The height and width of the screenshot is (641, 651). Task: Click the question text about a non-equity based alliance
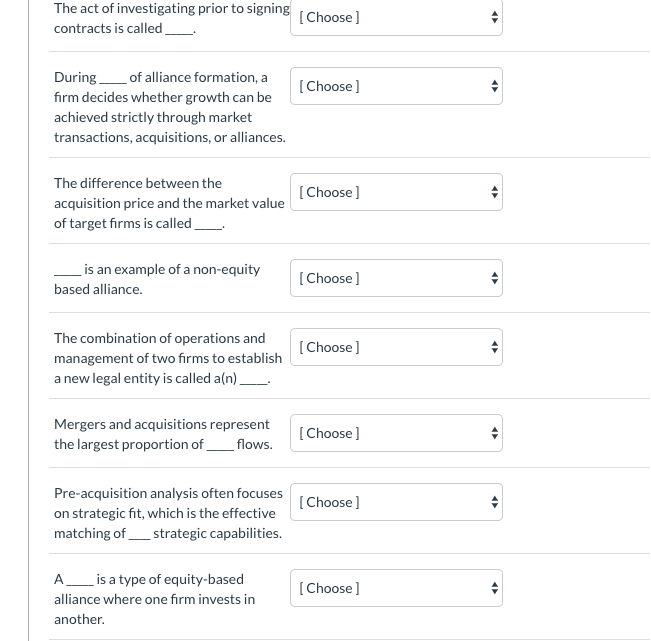(x=158, y=279)
